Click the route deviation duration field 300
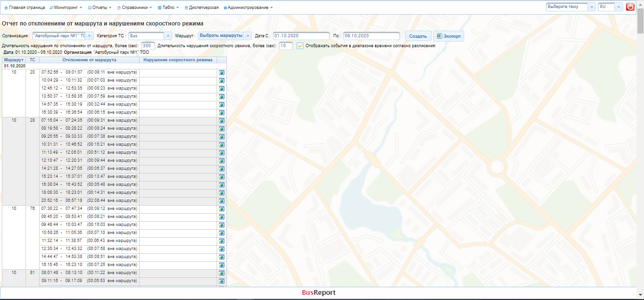644x300 pixels. 148,46
